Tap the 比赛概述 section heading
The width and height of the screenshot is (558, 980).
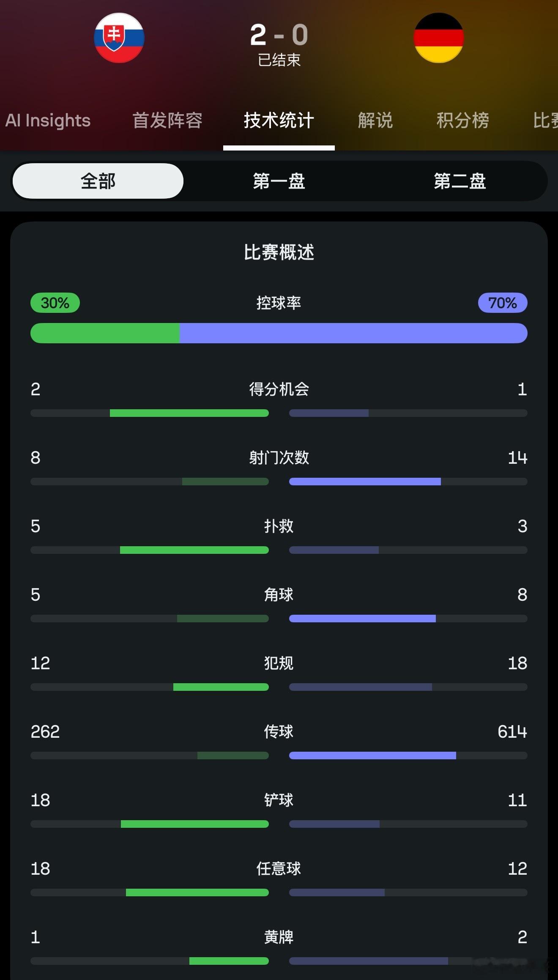[x=279, y=252]
